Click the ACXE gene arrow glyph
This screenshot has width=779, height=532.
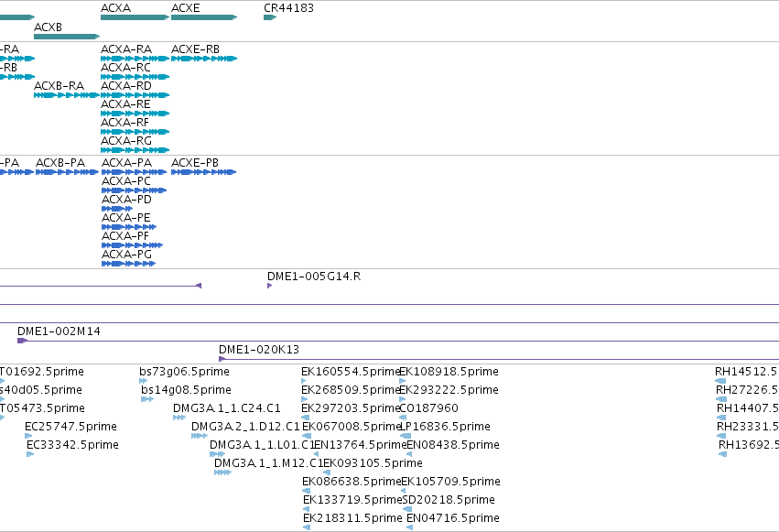coord(204,17)
